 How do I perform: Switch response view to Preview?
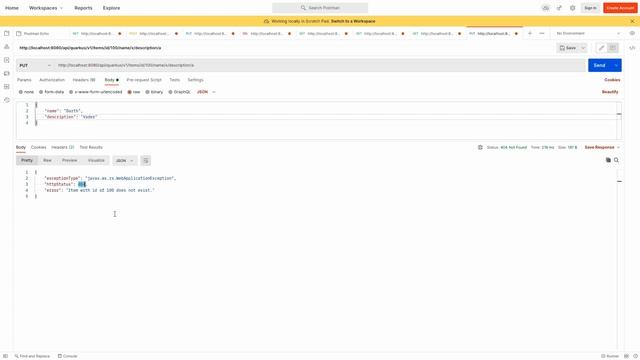tap(69, 160)
